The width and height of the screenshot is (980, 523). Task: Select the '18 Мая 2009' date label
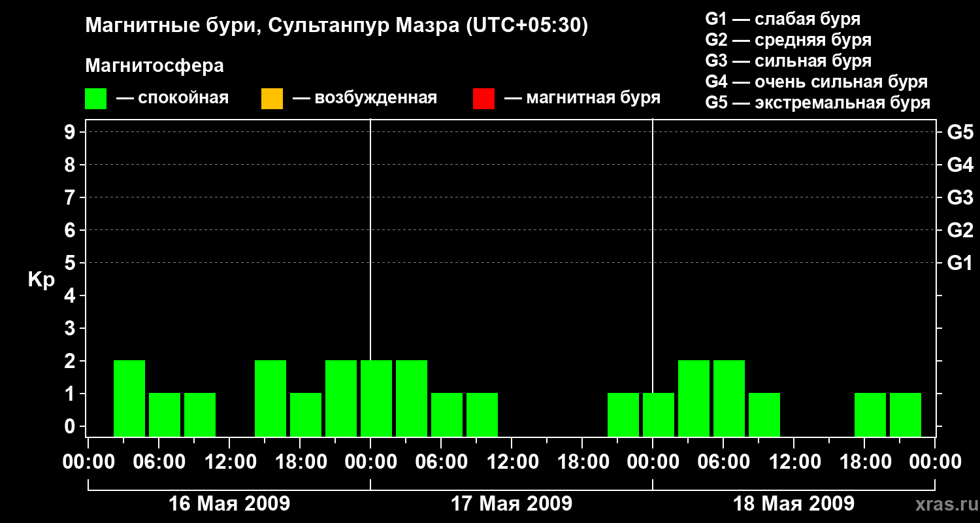point(794,504)
